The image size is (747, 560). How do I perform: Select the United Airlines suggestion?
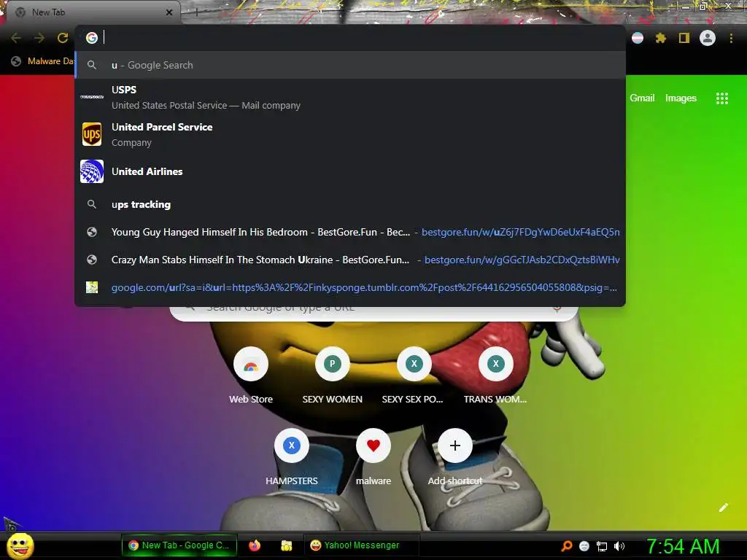tap(350, 171)
